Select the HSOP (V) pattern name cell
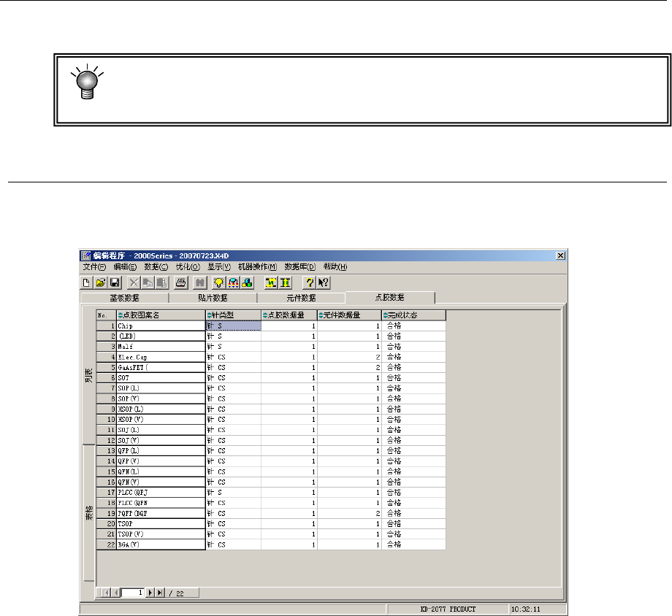This screenshot has height=616, width=672. click(x=161, y=420)
